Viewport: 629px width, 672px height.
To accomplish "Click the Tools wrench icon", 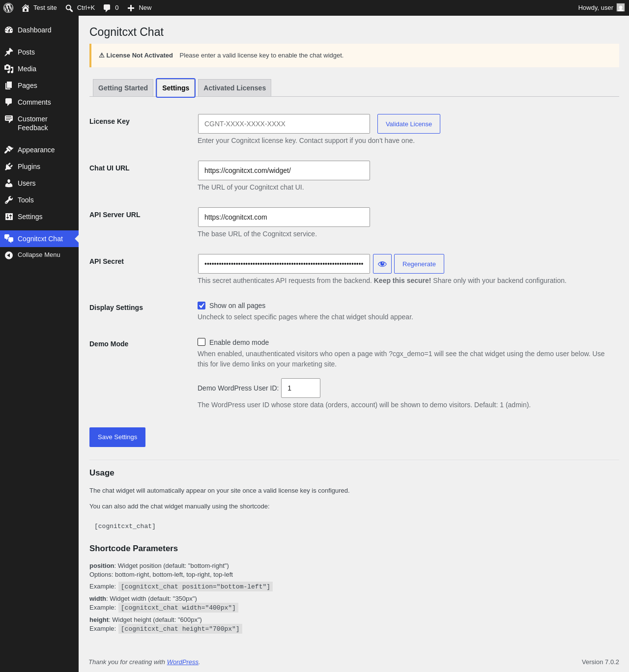I will pyautogui.click(x=9, y=200).
